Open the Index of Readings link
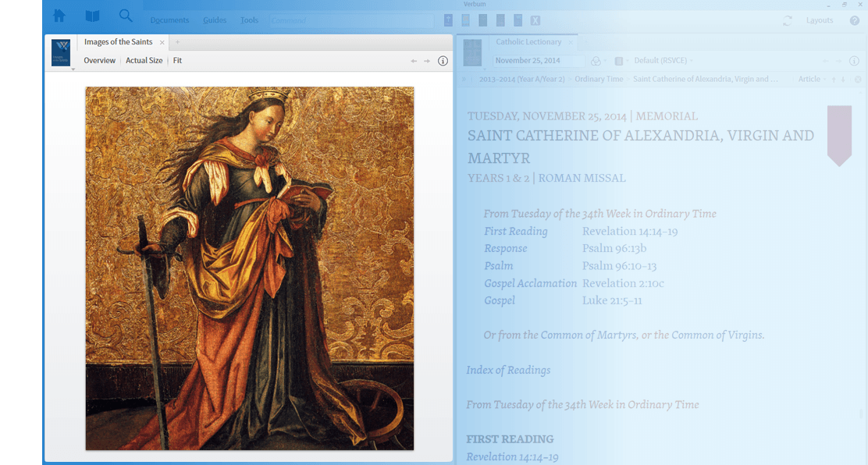 pos(508,370)
